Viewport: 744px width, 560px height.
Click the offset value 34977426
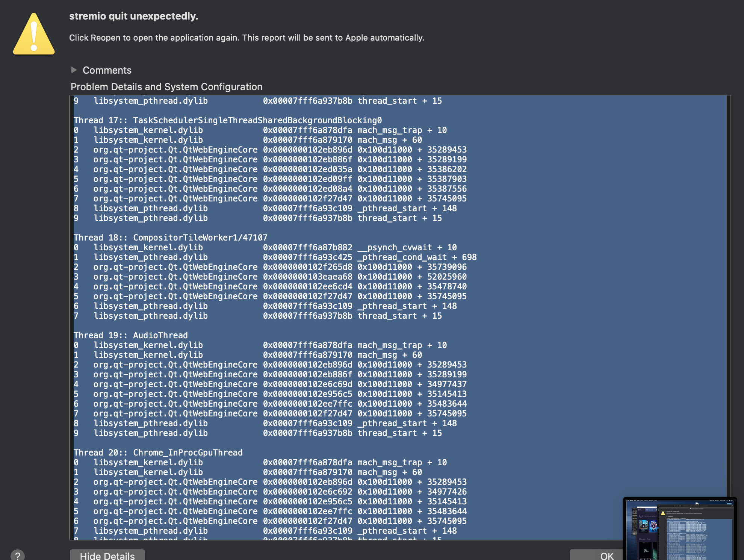pos(447,492)
